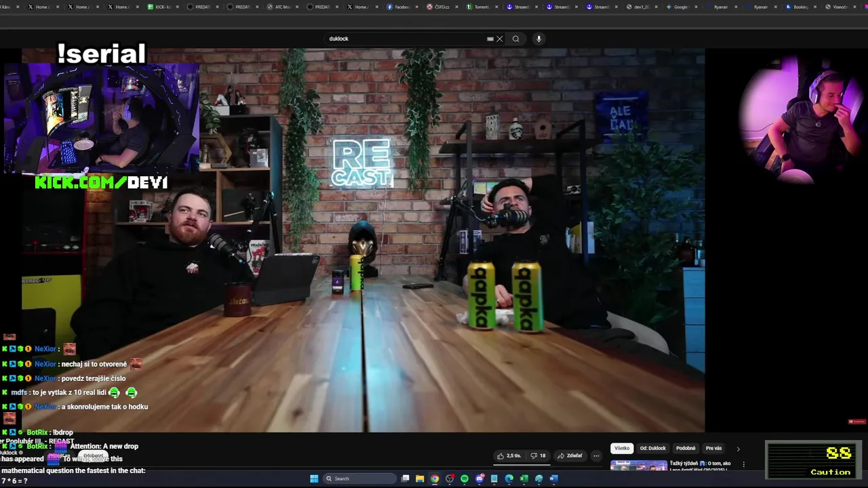The width and height of the screenshot is (868, 488).
Task: Select the 'Od: Duklock' filter chip
Action: coord(653,448)
